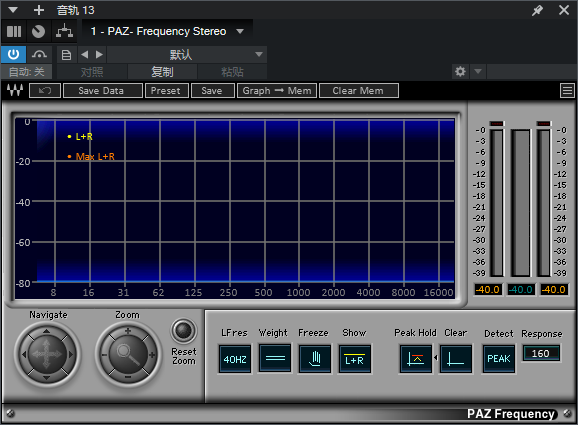Click the left level meter bar
Image resolution: width=578 pixels, height=425 pixels.
pos(497,203)
